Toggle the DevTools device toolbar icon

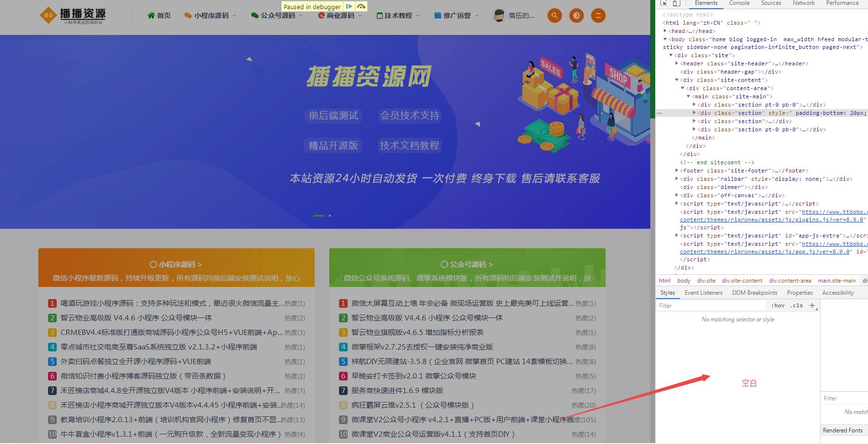[x=676, y=3]
